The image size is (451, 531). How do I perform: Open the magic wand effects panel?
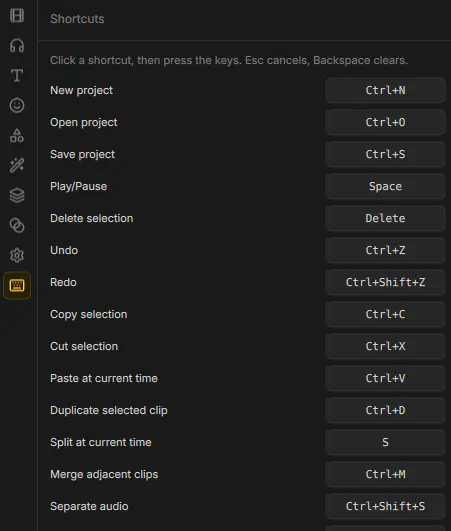[17, 165]
